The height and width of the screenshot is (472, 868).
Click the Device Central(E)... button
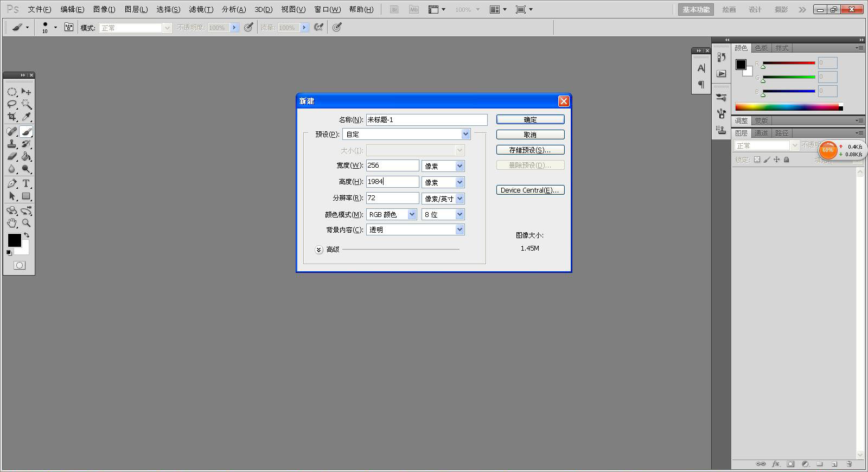pyautogui.click(x=531, y=190)
